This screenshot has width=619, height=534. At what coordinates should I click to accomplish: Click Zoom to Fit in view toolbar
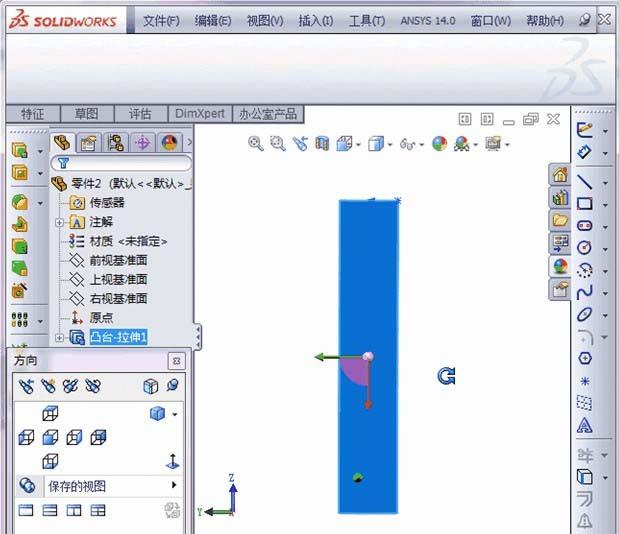pyautogui.click(x=256, y=144)
